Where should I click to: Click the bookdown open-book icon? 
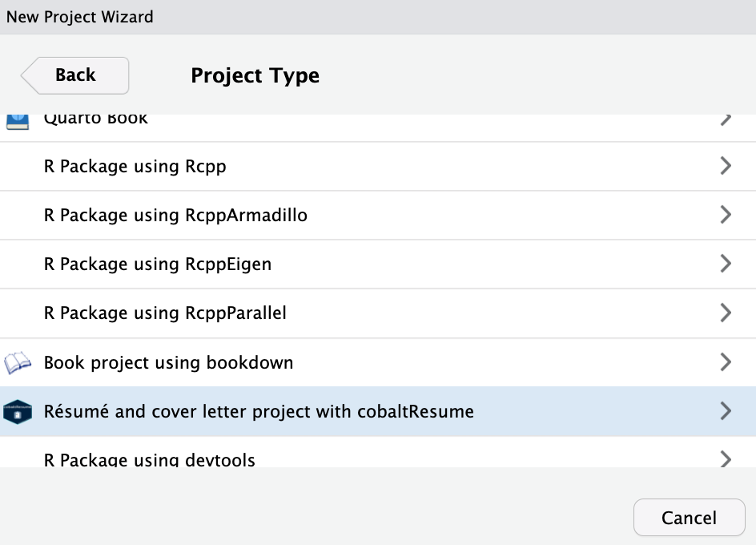tap(18, 363)
